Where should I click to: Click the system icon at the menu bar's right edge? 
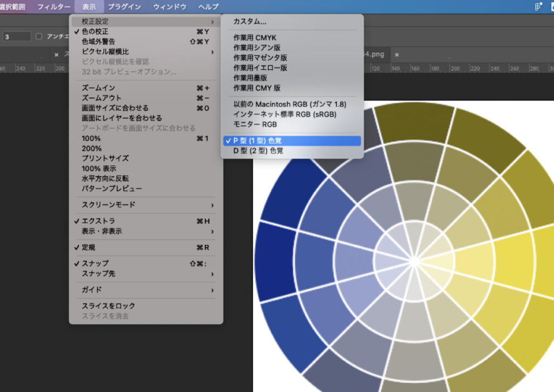coord(551,6)
